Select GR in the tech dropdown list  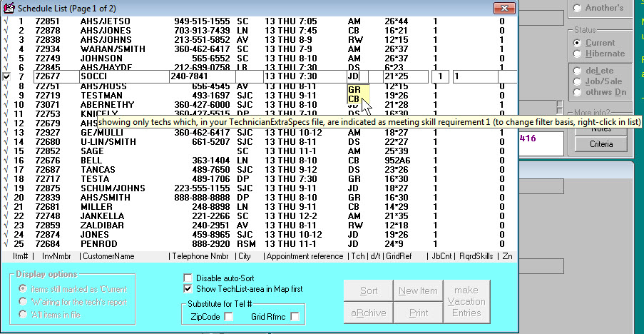pos(354,90)
